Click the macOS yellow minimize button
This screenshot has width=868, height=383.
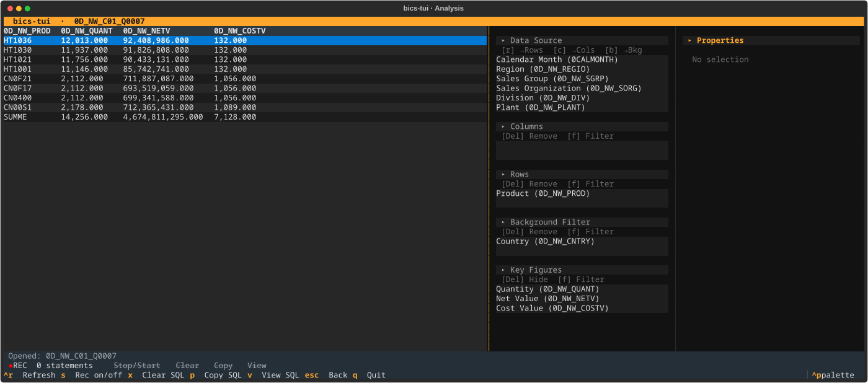tap(19, 8)
